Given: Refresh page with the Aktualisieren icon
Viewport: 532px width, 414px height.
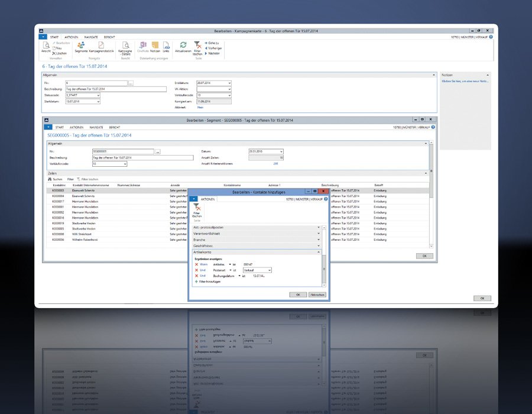Looking at the screenshot, I should pos(183,46).
